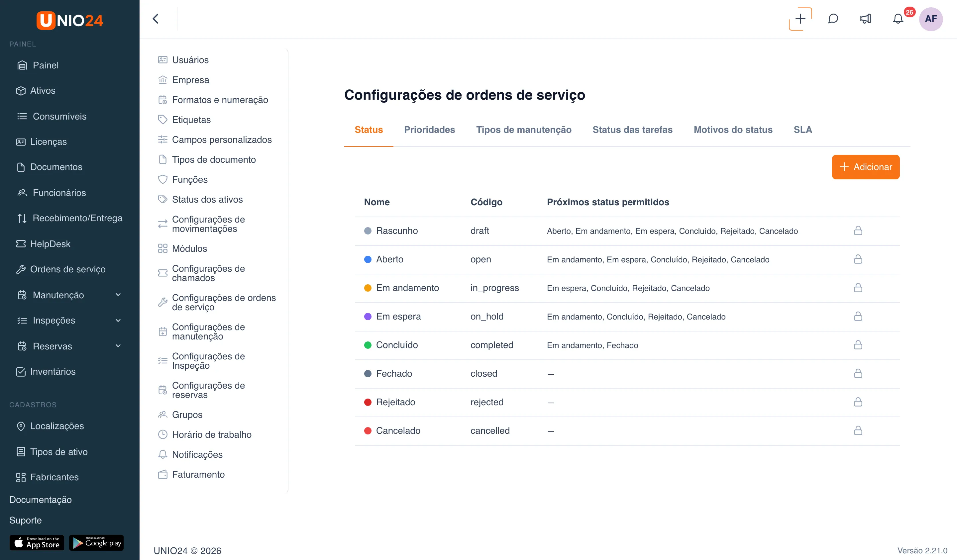Image resolution: width=957 pixels, height=560 pixels.
Task: Click the Painel home icon in sidebar
Action: point(22,65)
